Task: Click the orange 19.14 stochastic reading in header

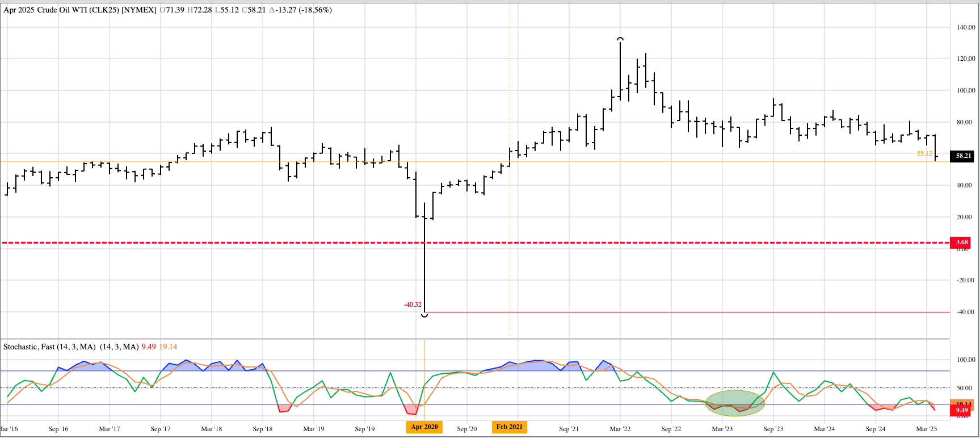Action: [x=168, y=347]
